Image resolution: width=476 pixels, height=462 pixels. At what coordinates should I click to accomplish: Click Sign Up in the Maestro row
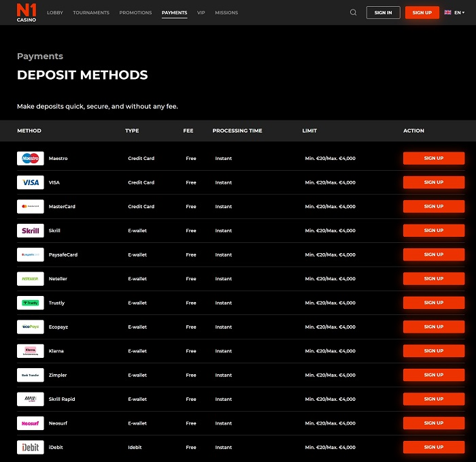pos(434,159)
